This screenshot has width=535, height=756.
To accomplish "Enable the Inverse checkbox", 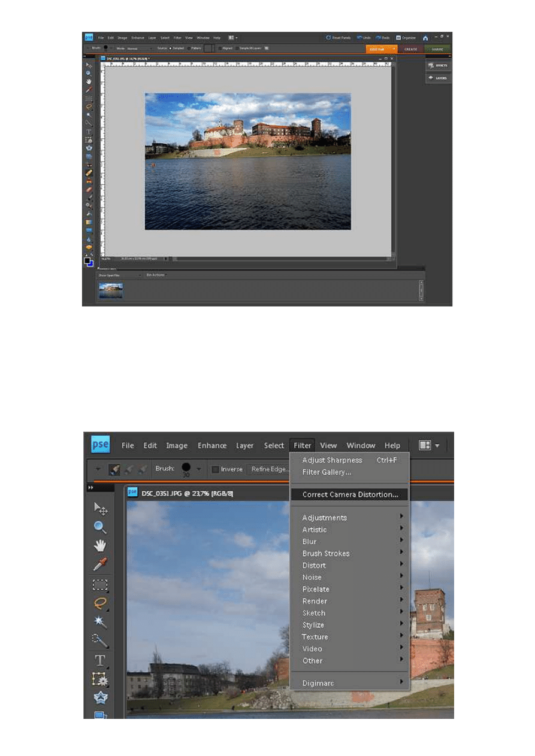I will click(x=216, y=469).
